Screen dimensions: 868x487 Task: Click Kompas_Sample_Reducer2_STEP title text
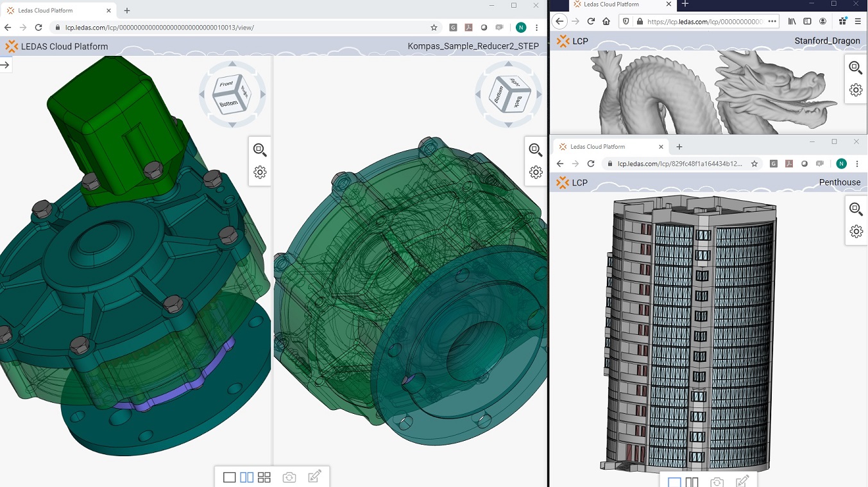473,46
